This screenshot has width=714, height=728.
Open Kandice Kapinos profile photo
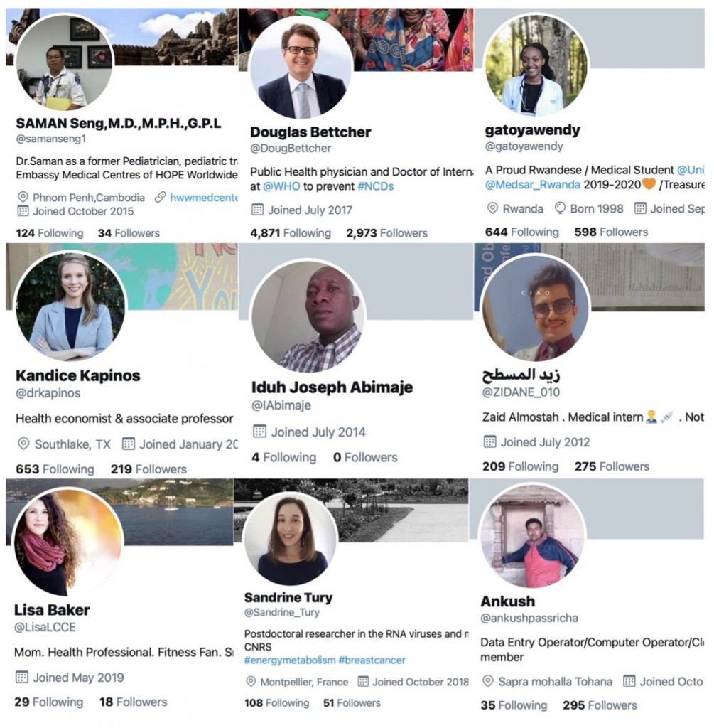click(x=70, y=306)
